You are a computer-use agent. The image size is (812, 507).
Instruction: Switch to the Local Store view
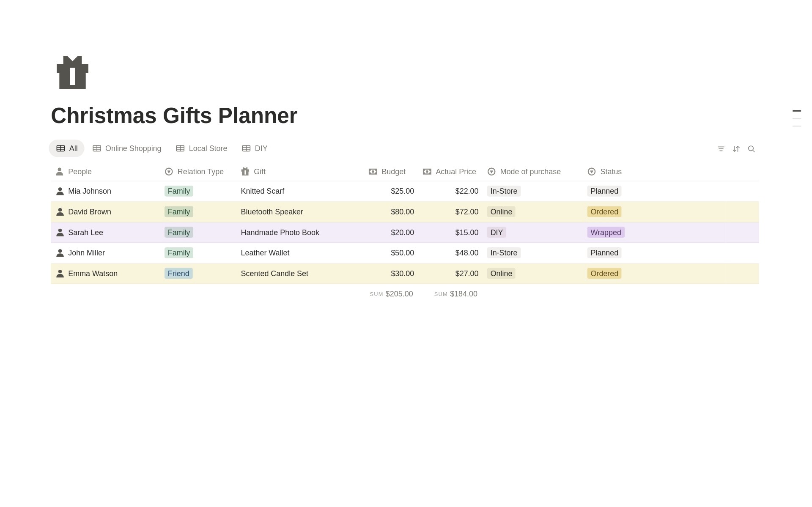tap(208, 148)
